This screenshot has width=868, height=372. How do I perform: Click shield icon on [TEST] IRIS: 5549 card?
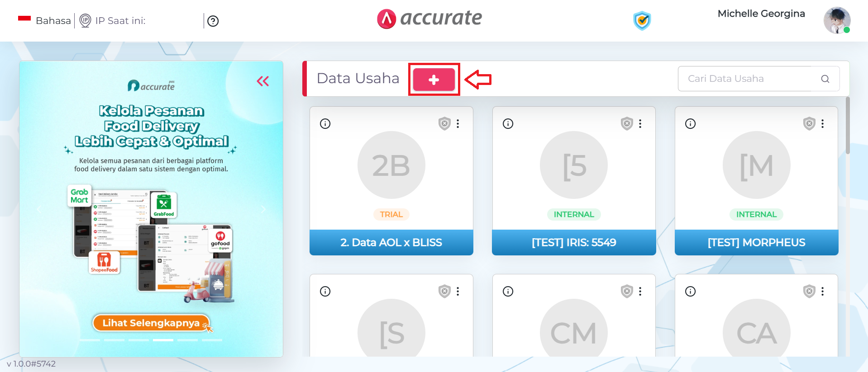coord(627,123)
